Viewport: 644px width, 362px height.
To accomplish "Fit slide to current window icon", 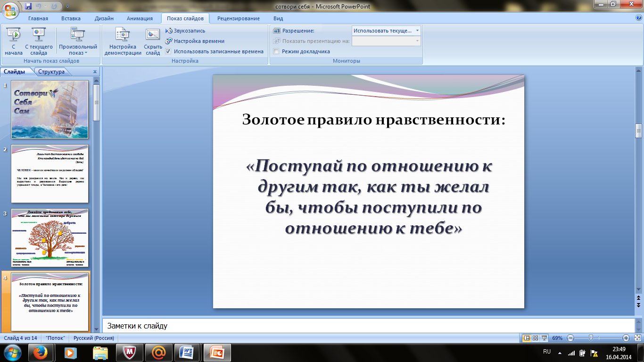I will [637, 338].
